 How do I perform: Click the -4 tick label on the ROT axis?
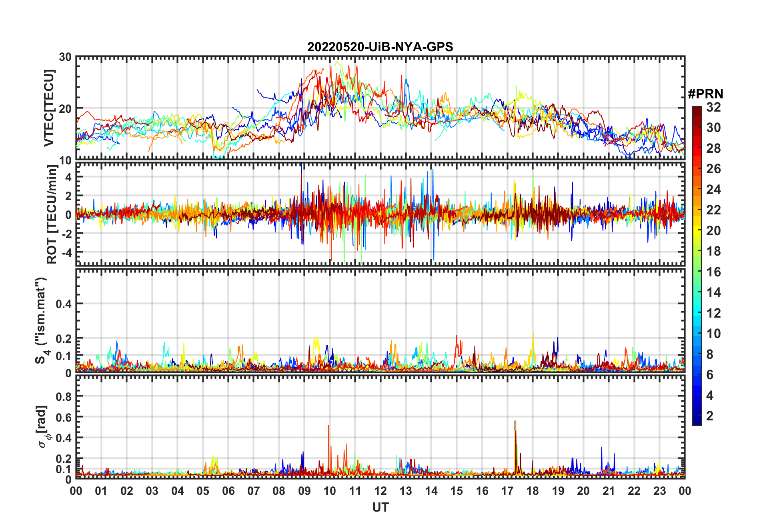[x=67, y=252]
